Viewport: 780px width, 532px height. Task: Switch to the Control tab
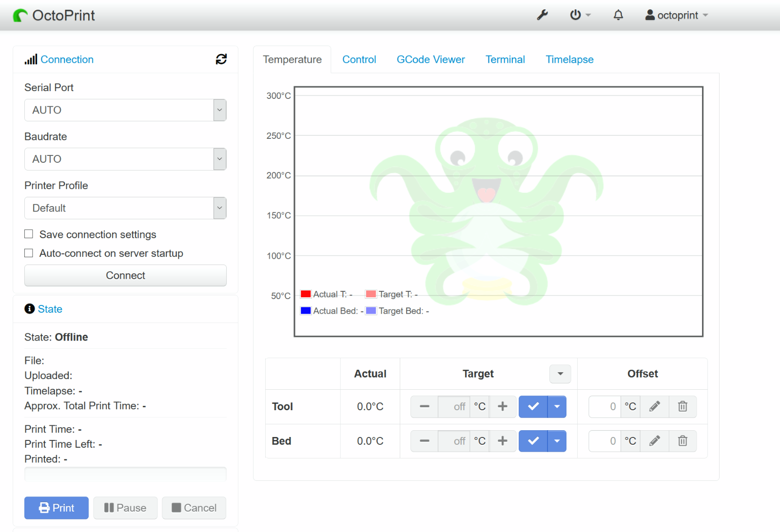pyautogui.click(x=359, y=59)
